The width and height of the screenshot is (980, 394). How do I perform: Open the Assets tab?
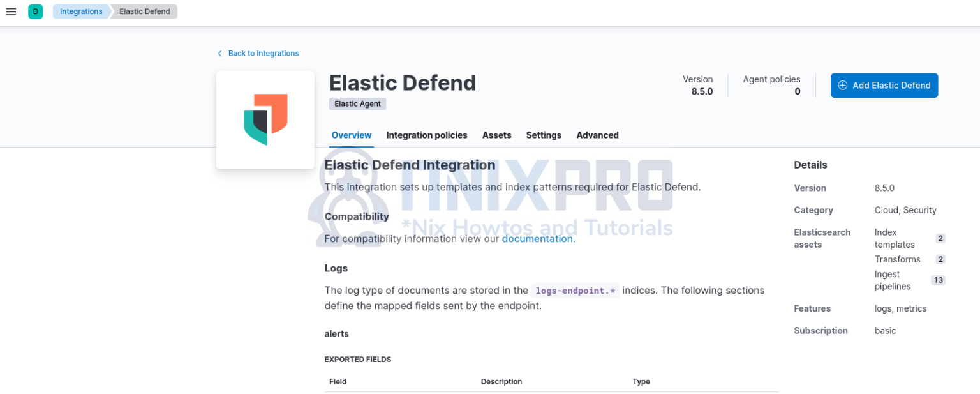coord(496,135)
